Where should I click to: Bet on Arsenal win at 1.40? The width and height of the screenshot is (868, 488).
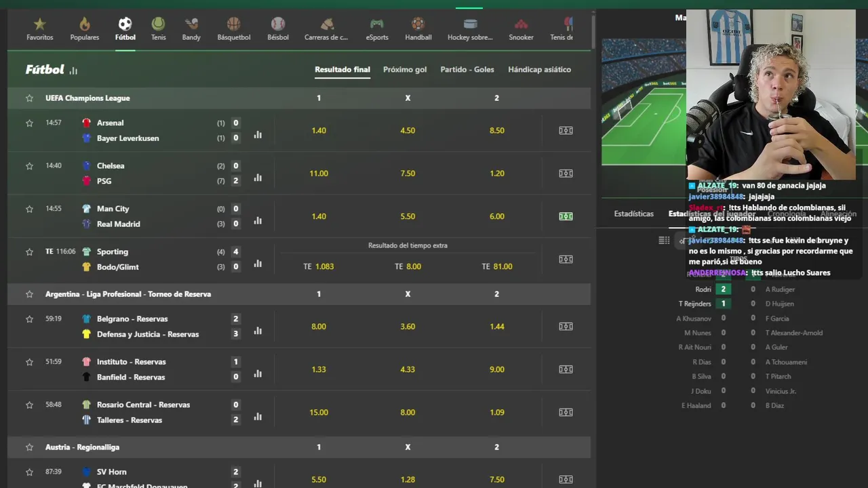tap(319, 130)
